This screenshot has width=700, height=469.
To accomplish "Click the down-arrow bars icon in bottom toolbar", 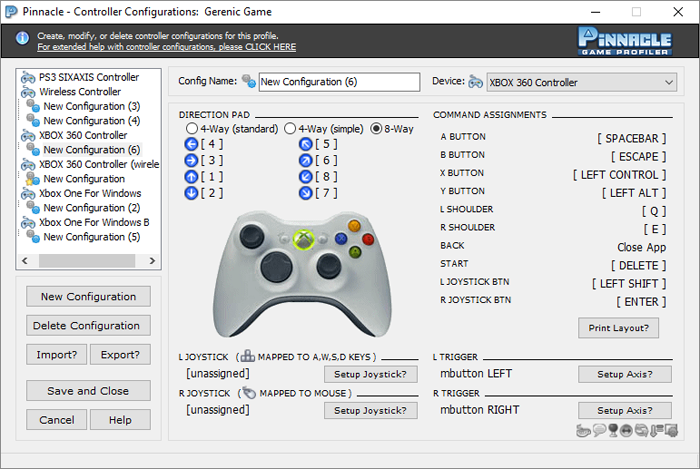I will click(656, 430).
